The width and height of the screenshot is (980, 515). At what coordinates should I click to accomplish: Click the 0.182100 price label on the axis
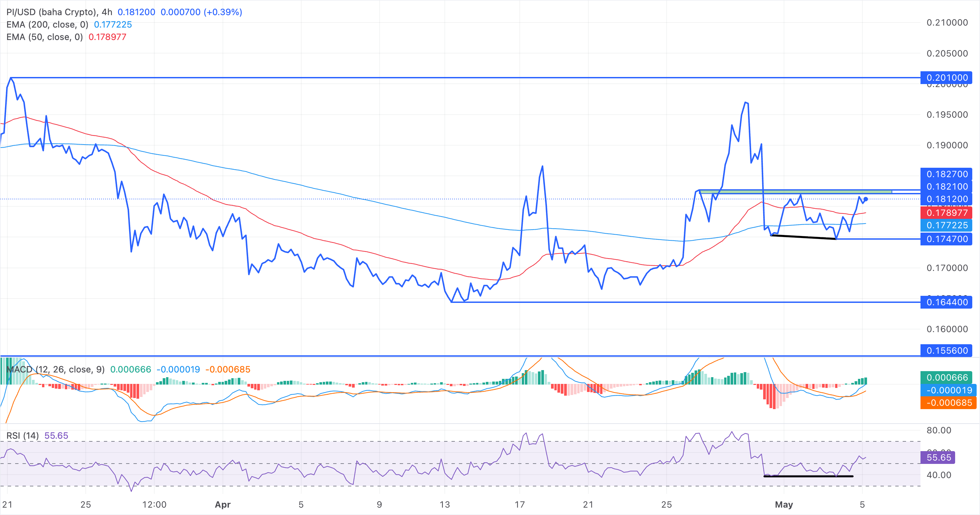946,187
